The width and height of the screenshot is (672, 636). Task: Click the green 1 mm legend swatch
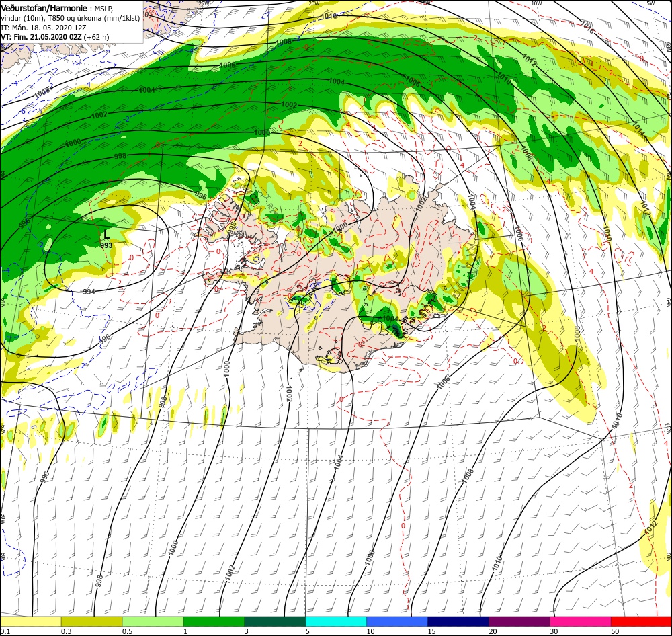click(214, 621)
